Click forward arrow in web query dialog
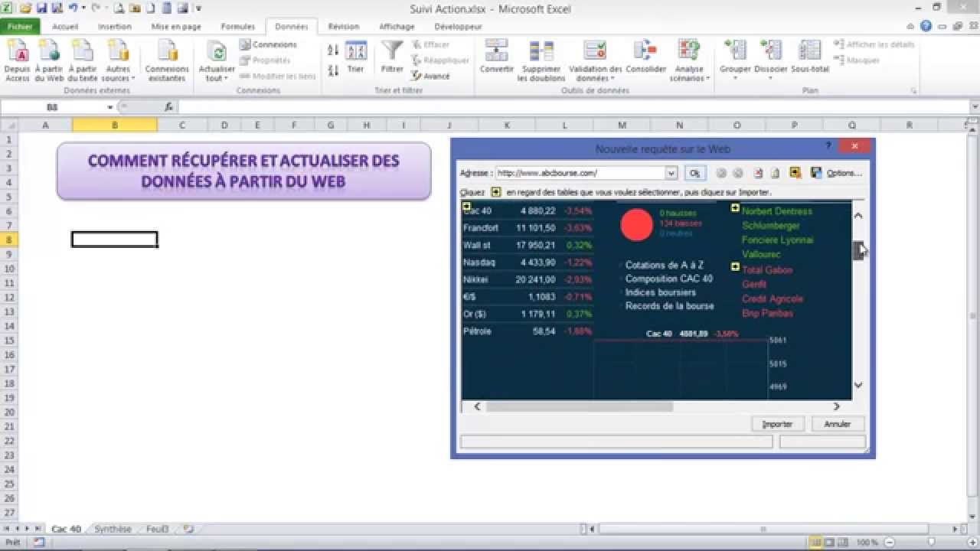Screen dimensions: 980x551 pyautogui.click(x=738, y=173)
